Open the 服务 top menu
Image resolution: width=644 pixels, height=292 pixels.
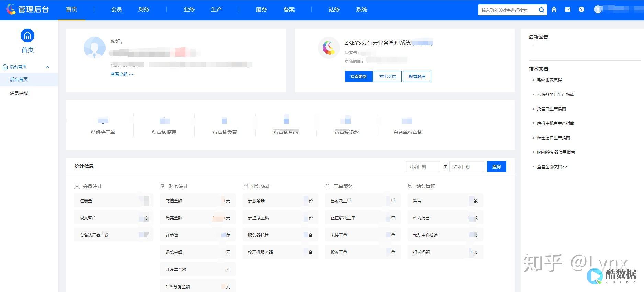click(x=262, y=10)
